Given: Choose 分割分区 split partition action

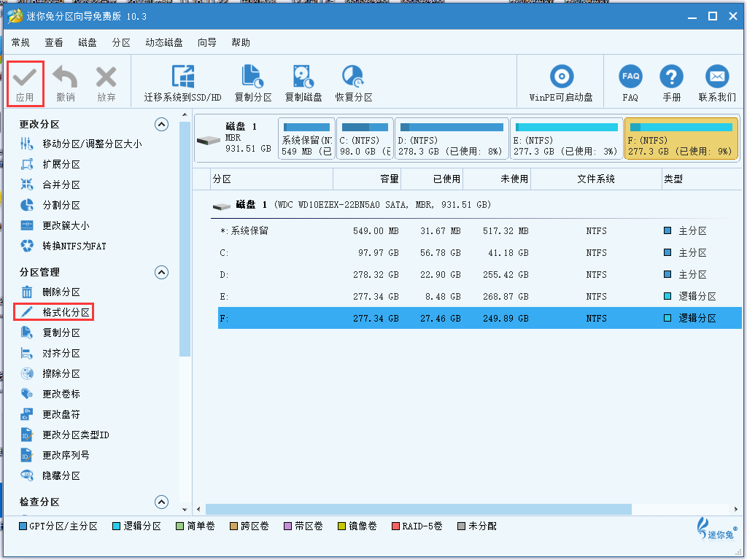Looking at the screenshot, I should click(50, 205).
